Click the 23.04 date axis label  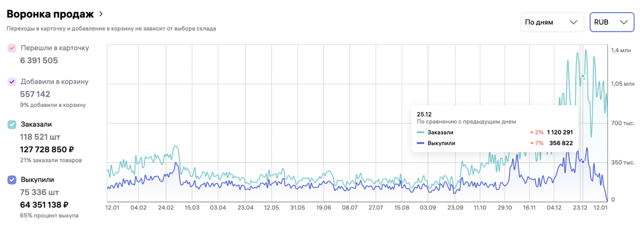[245, 207]
